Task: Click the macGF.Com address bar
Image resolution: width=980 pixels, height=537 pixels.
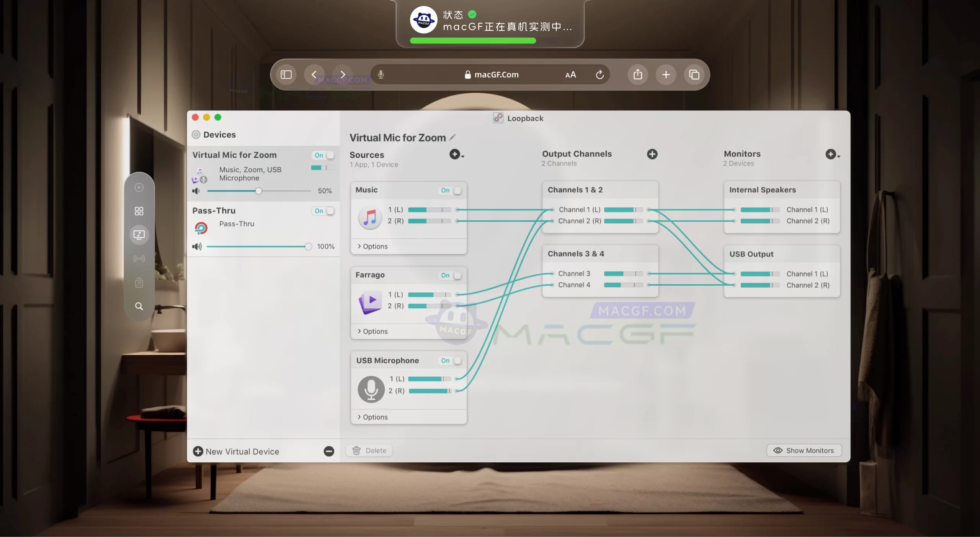Action: click(495, 75)
